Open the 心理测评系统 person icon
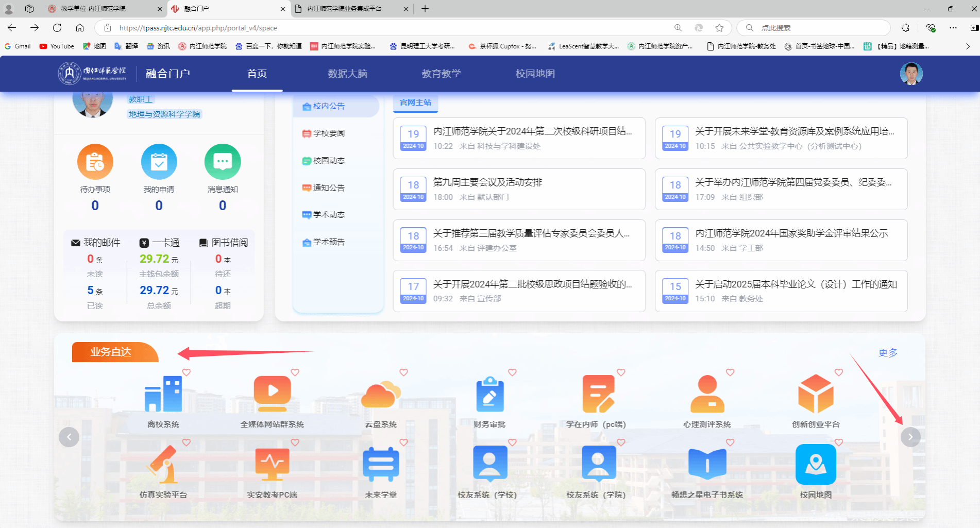This screenshot has height=528, width=980. [x=707, y=394]
